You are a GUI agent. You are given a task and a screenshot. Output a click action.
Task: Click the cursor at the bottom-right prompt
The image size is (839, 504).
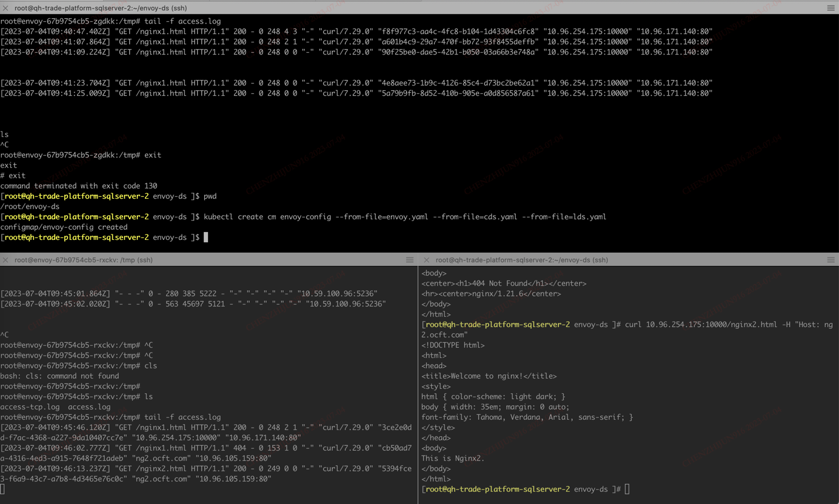click(627, 489)
